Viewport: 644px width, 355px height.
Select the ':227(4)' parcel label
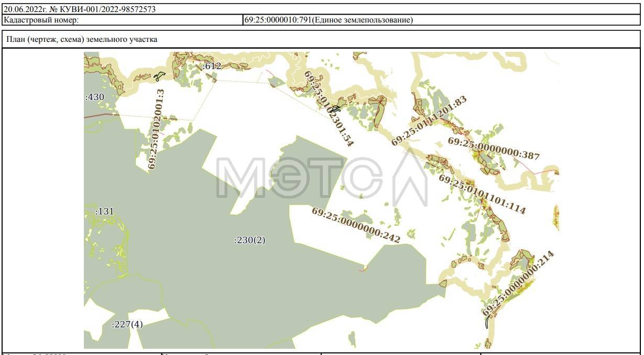click(x=127, y=324)
